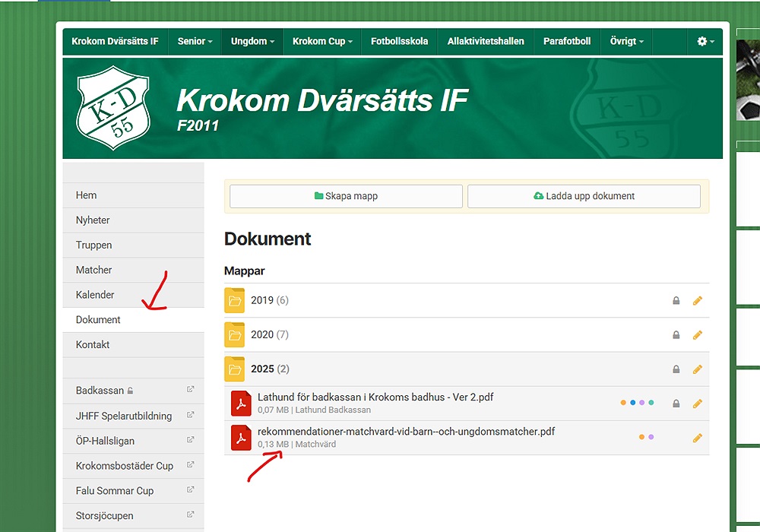This screenshot has height=532, width=760.
Task: Expand the Ungdom dropdown menu
Action: coord(252,41)
